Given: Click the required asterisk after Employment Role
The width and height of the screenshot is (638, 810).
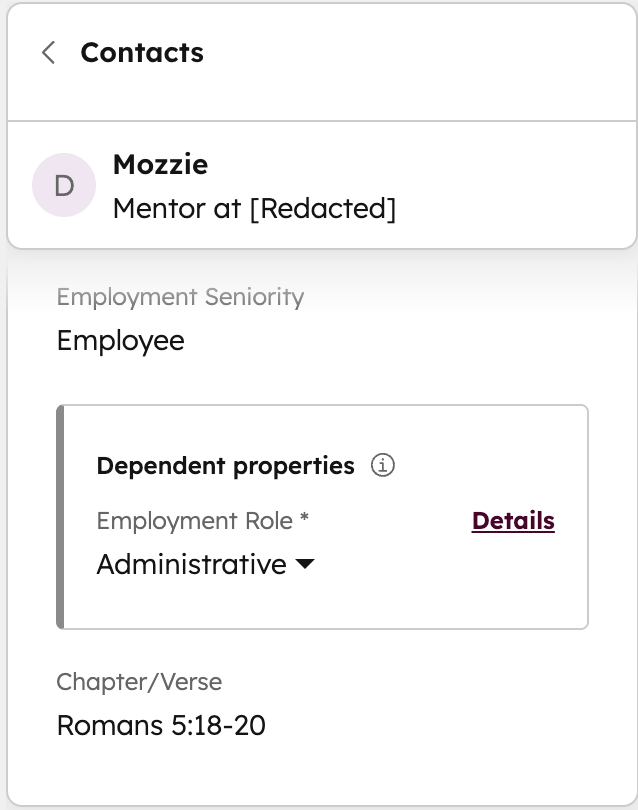Looking at the screenshot, I should tap(304, 521).
